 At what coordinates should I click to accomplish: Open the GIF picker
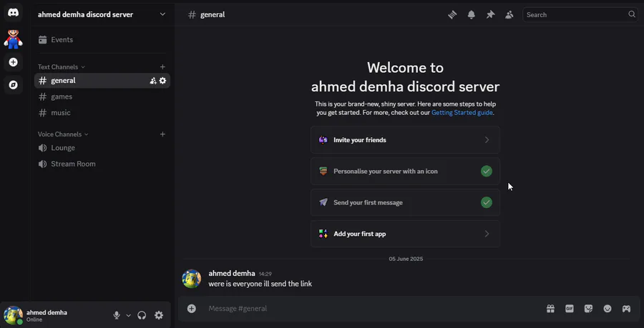pos(570,309)
